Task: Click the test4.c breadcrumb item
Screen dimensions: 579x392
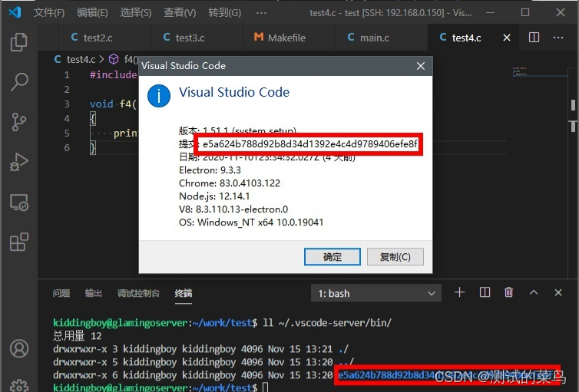Action: [x=81, y=59]
